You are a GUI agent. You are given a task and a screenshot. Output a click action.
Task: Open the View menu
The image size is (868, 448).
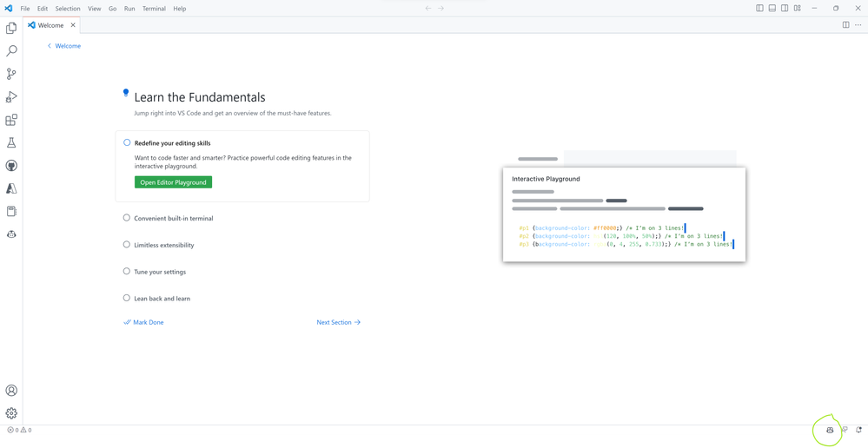click(x=95, y=9)
